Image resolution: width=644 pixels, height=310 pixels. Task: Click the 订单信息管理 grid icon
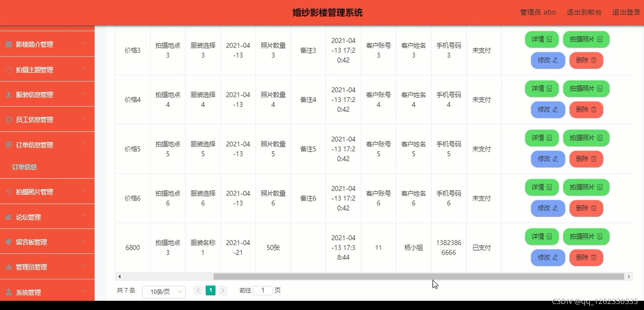point(8,145)
